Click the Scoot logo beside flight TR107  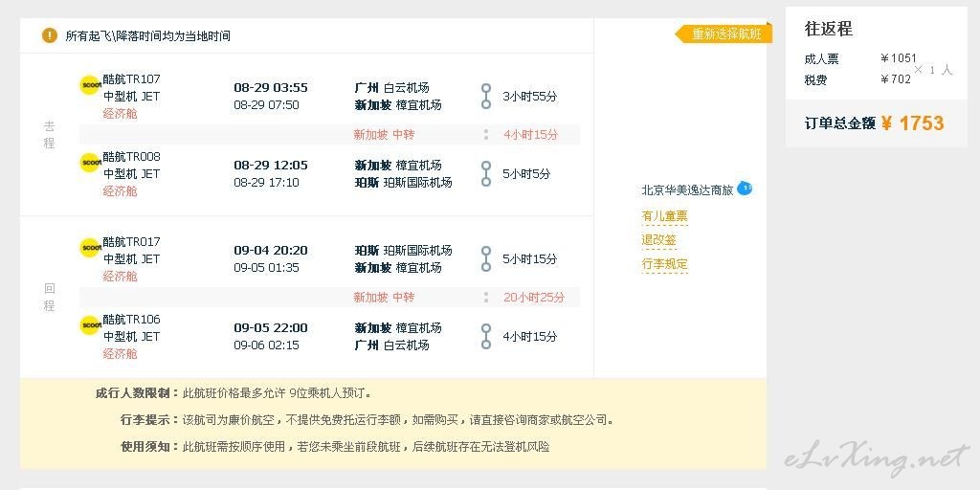pyautogui.click(x=91, y=85)
